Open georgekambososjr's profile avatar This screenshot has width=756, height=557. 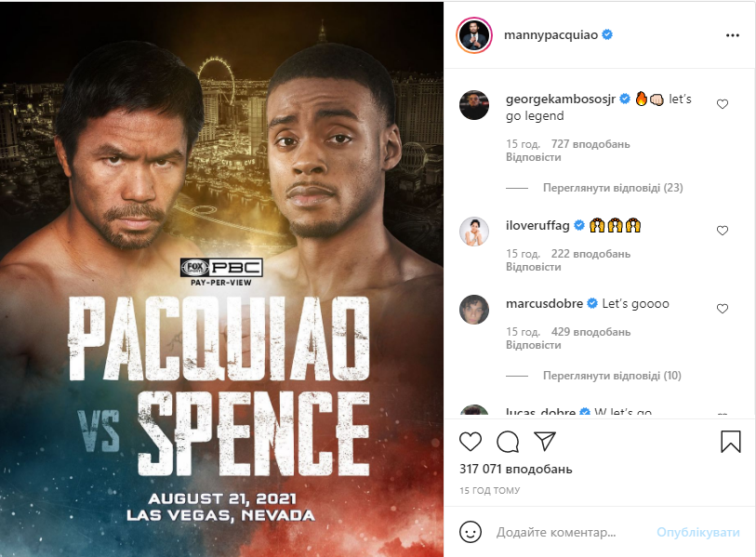point(474,106)
